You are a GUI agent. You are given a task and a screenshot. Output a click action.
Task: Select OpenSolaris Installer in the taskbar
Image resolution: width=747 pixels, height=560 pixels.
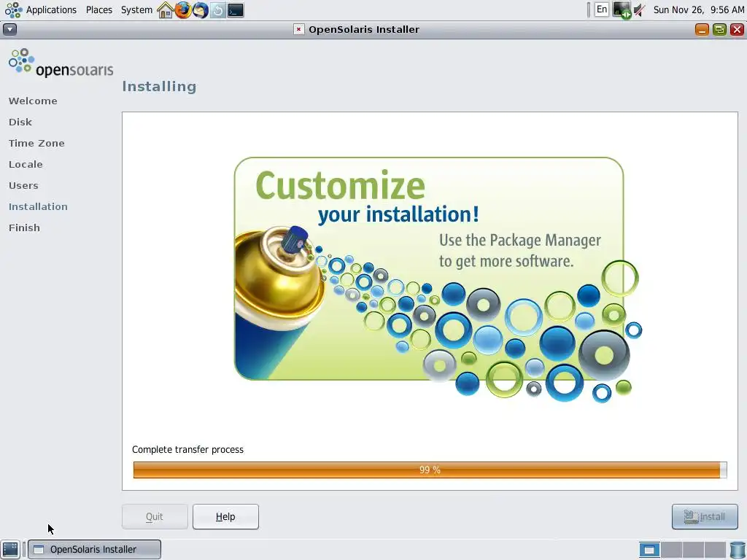(x=94, y=550)
